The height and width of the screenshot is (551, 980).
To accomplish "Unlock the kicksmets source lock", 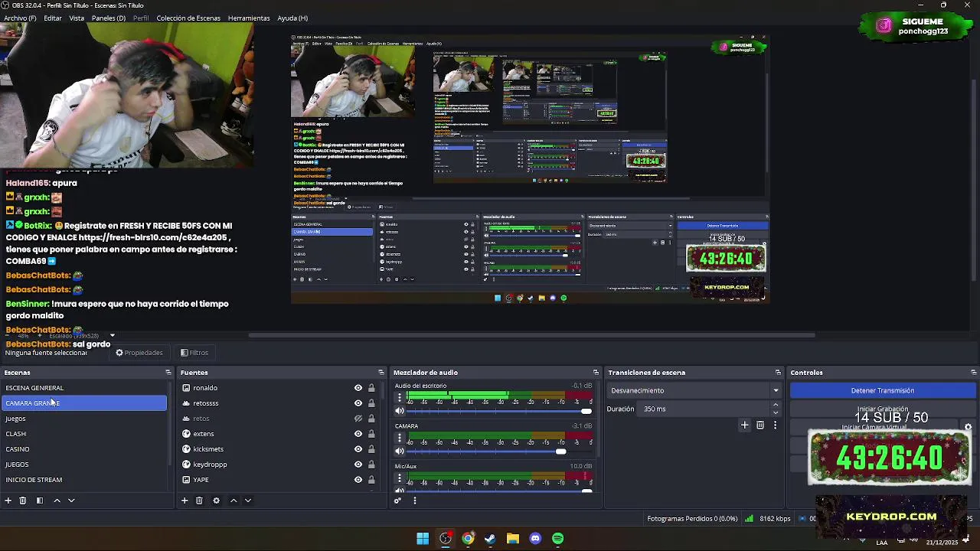I will [371, 449].
